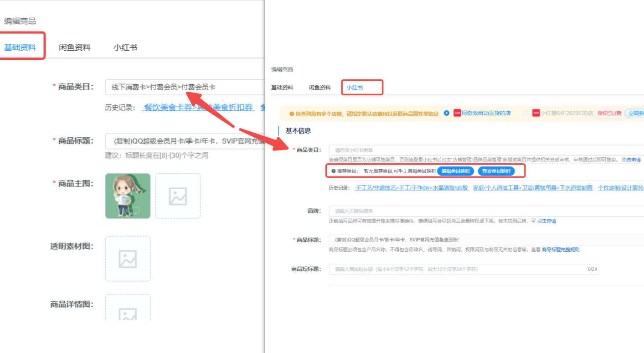Click the title field in the left panel

click(185, 141)
